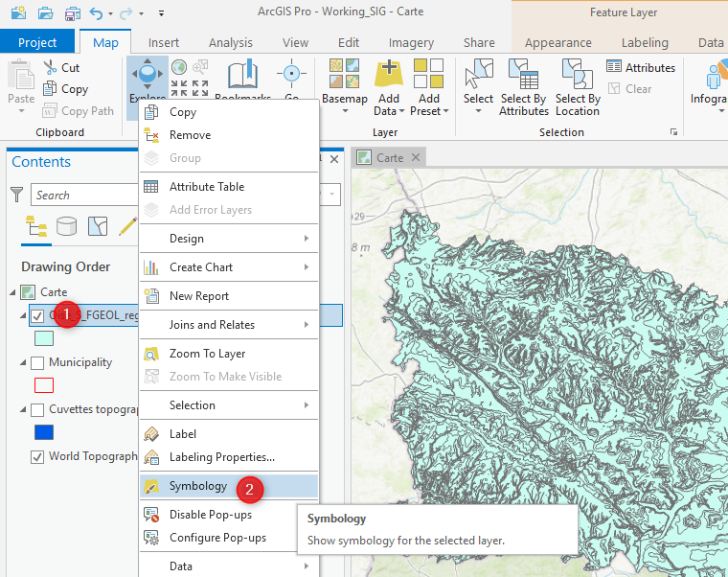Enable the Municipality layer checkbox
The width and height of the screenshot is (728, 577).
[x=37, y=363]
